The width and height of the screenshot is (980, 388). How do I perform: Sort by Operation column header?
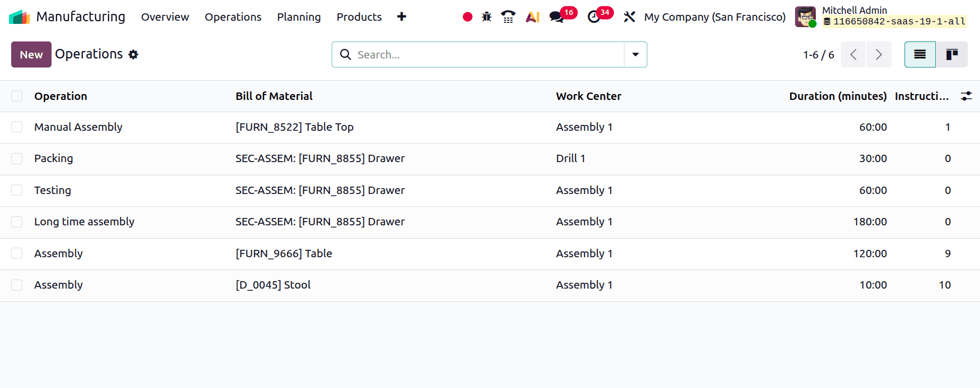pyautogui.click(x=61, y=96)
